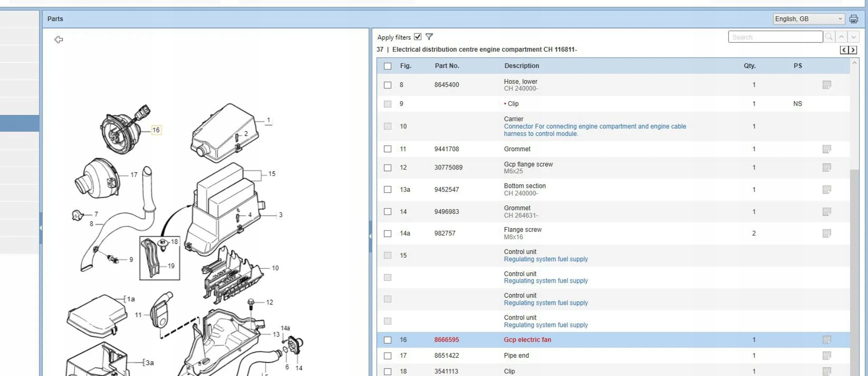This screenshot has width=868, height=376.
Task: Collapse the left sidebar splitter handle
Action: pos(41,228)
